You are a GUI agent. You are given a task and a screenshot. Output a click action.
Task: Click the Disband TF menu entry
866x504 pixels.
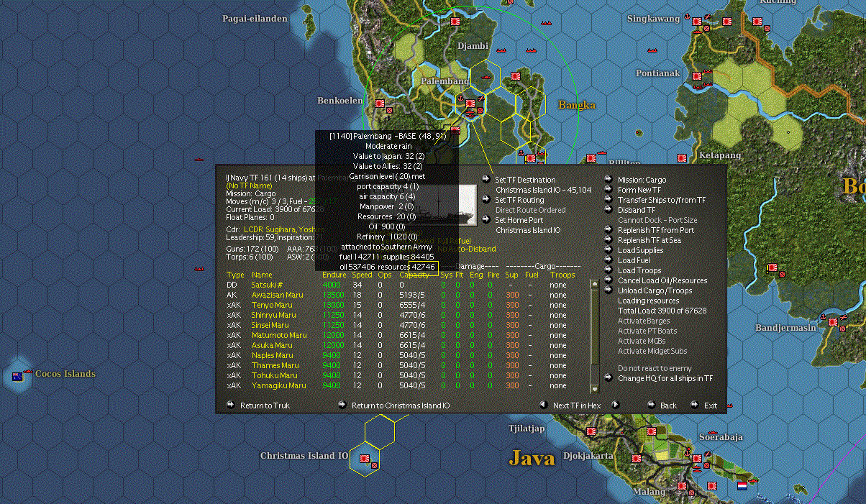click(637, 210)
